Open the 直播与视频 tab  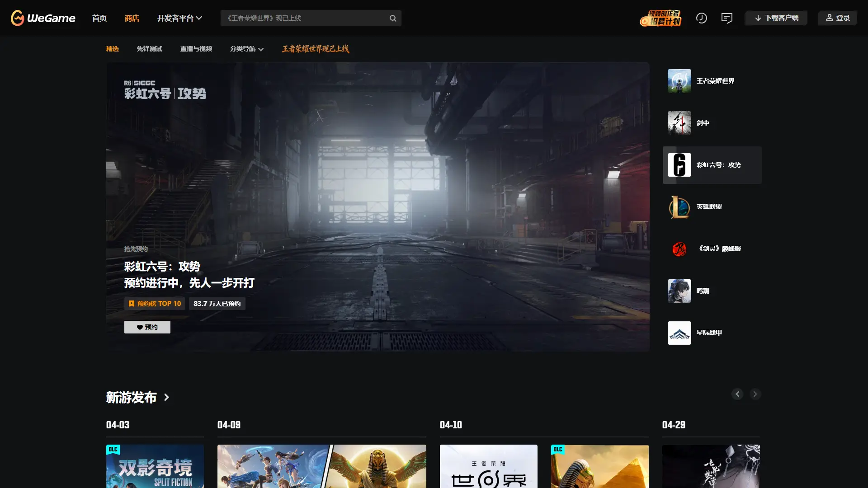pyautogui.click(x=196, y=49)
